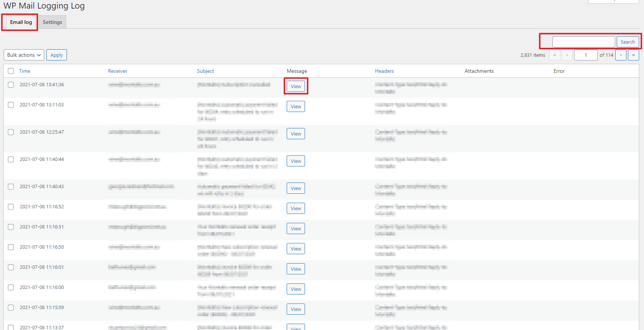View message of the 11:16:51 email
Image resolution: width=644 pixels, height=330 pixels.
(296, 228)
